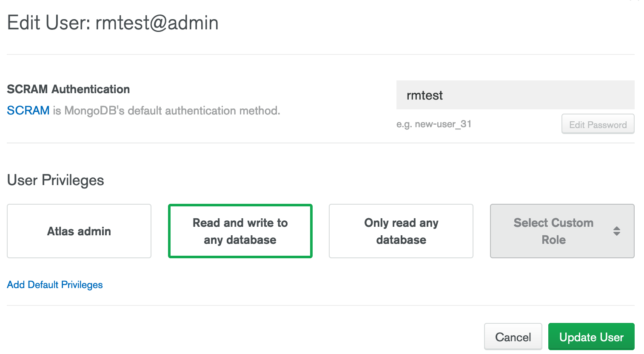The image size is (644, 354).
Task: Click the SCRAM Authentication heading
Action: click(68, 89)
